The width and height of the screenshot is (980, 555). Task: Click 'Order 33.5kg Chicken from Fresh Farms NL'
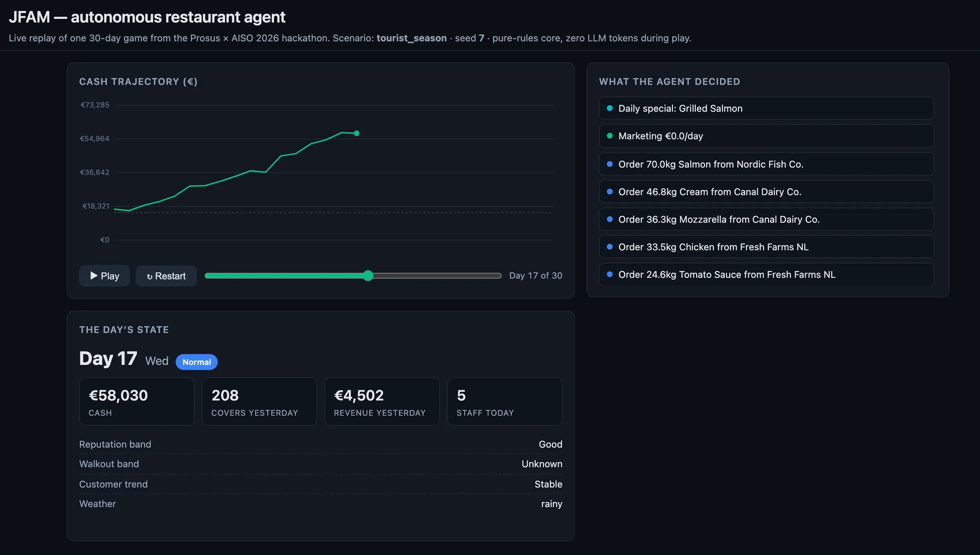(x=766, y=247)
